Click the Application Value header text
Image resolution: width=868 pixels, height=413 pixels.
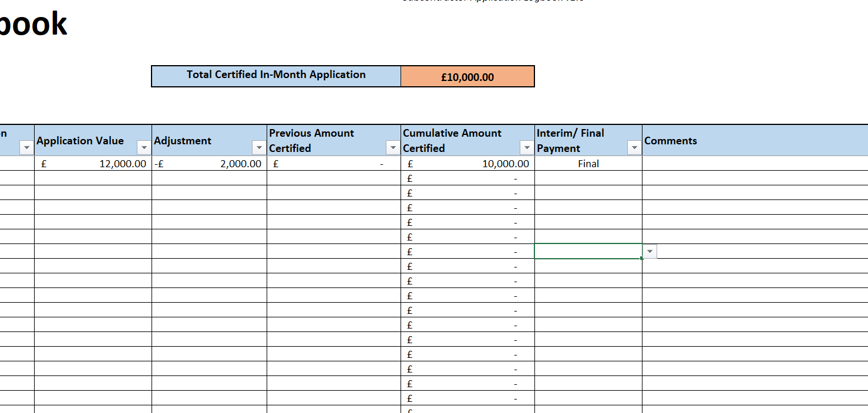tap(80, 141)
